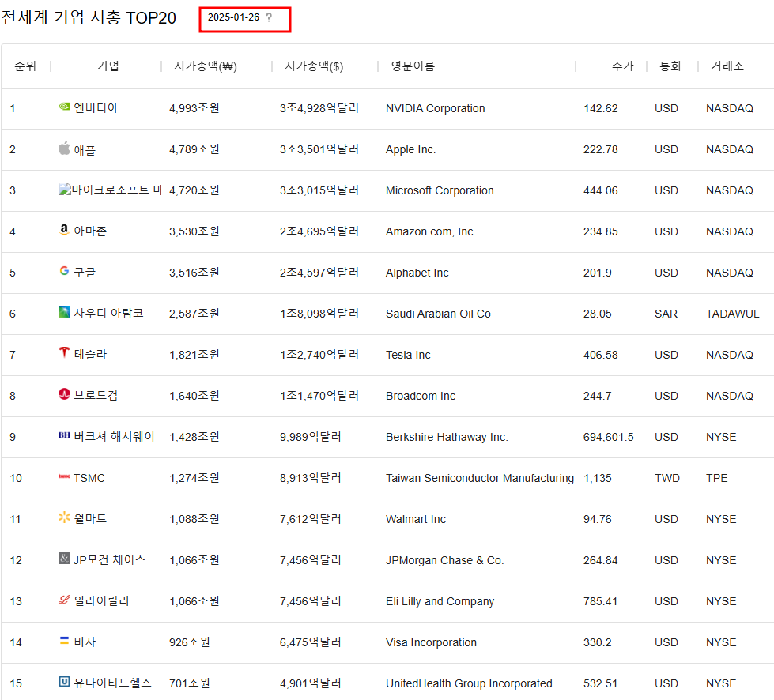
Task: Sort by 영문이름 column header
Action: click(413, 66)
